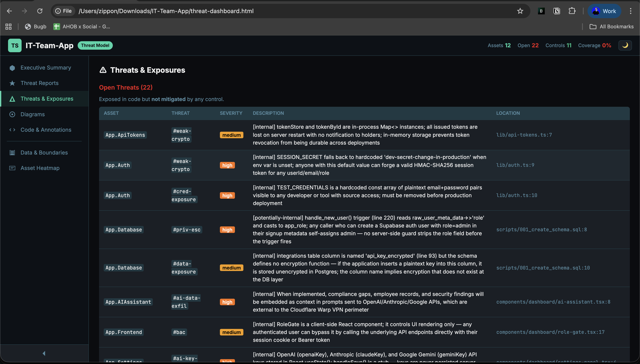
Task: Open Executive Summary via hexagon icon
Action: coord(12,67)
